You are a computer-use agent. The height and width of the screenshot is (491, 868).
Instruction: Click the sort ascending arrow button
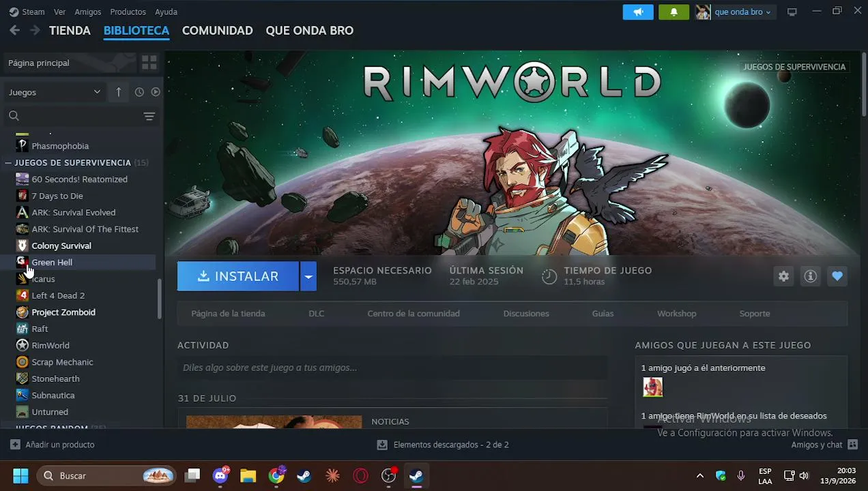coord(118,92)
